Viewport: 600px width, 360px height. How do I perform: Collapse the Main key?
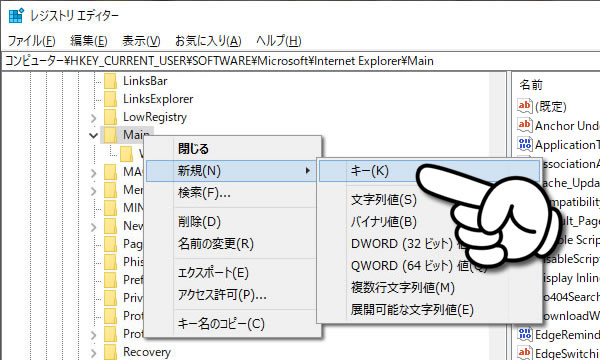coord(94,135)
